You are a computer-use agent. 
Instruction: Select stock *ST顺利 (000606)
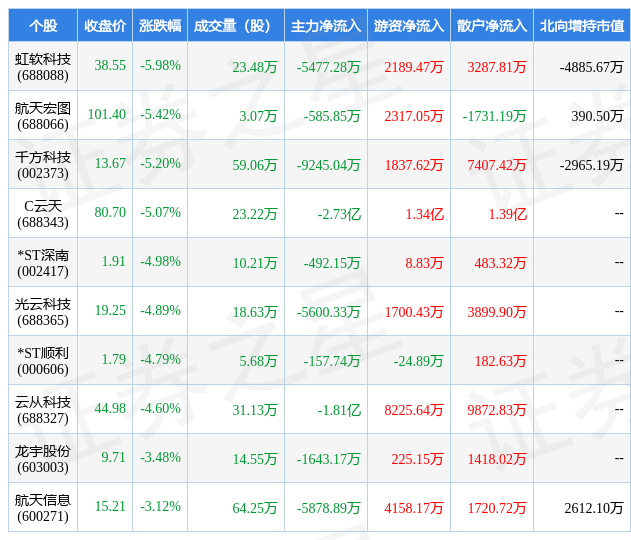click(x=43, y=361)
